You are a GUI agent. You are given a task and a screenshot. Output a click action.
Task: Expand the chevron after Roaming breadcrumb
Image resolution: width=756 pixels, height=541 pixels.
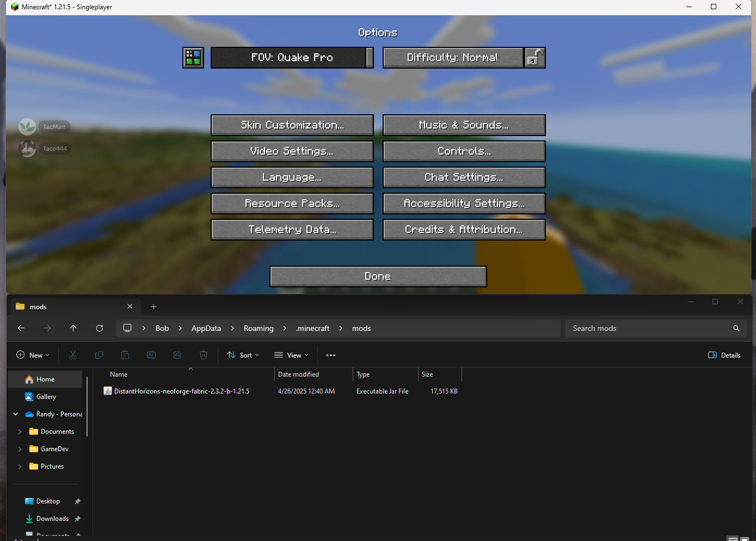[x=285, y=328]
